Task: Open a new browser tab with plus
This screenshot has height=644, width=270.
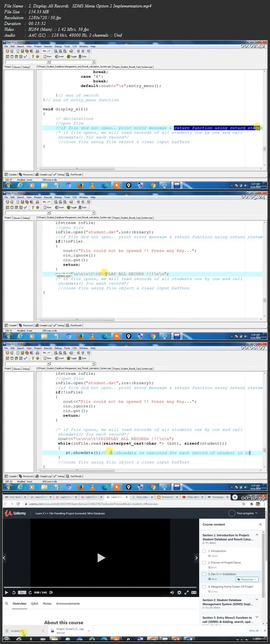Action: (235, 497)
